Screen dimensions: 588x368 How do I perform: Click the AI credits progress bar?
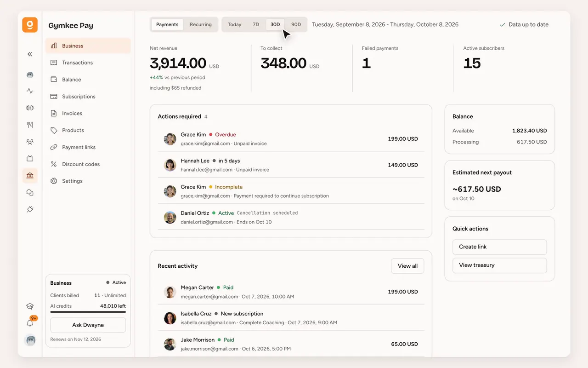[88, 312]
